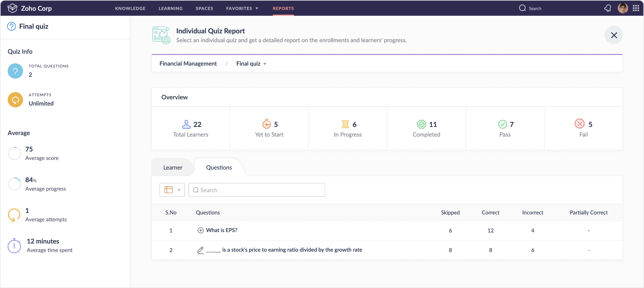This screenshot has width=644, height=288.
Task: Select radio icon beside What is EPS?
Action: 200,230
